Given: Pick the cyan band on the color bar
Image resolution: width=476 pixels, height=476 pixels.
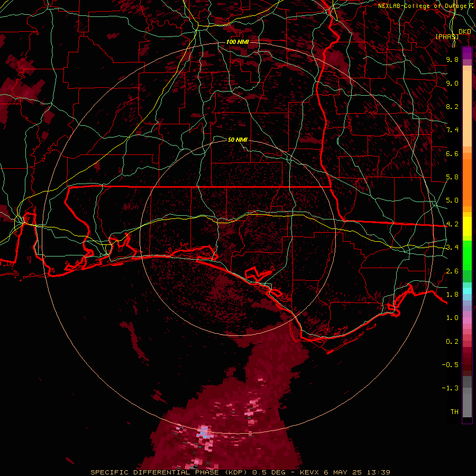Looking at the screenshot, I should click(467, 291).
